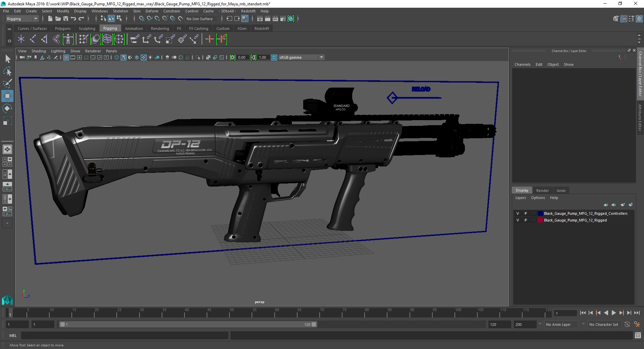Open the Deform menu
The width and height of the screenshot is (644, 349).
point(152,11)
